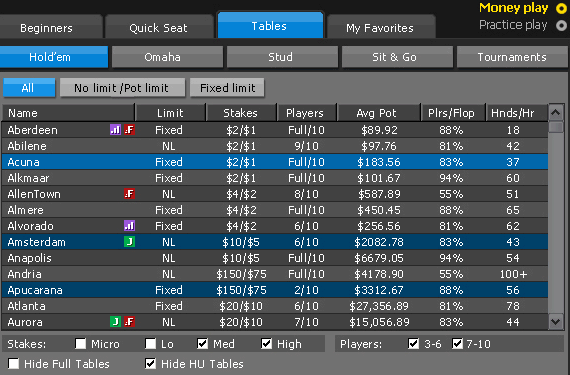This screenshot has width=570, height=375.
Task: Switch to the Stud game tab
Action: click(282, 57)
